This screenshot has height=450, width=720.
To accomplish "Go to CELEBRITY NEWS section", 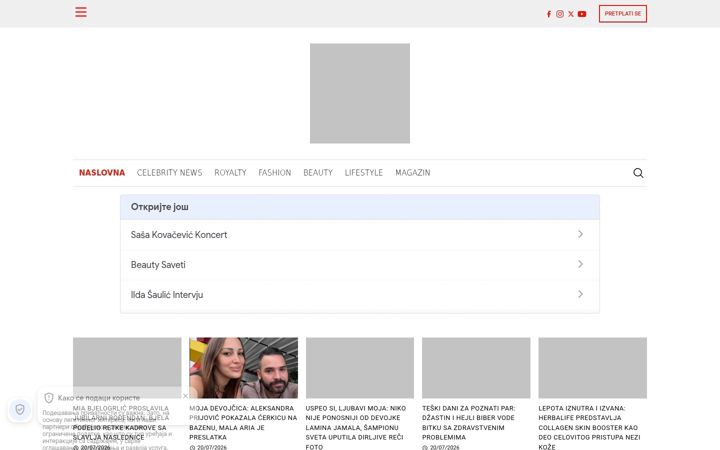I will point(169,173).
